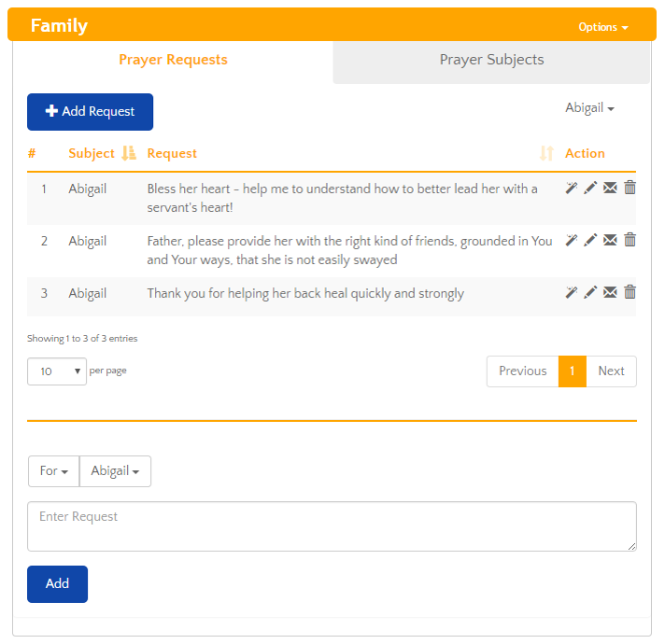Viewport: 665px width, 644px height.
Task: Open the Options dropdown in Family header
Action: [603, 27]
